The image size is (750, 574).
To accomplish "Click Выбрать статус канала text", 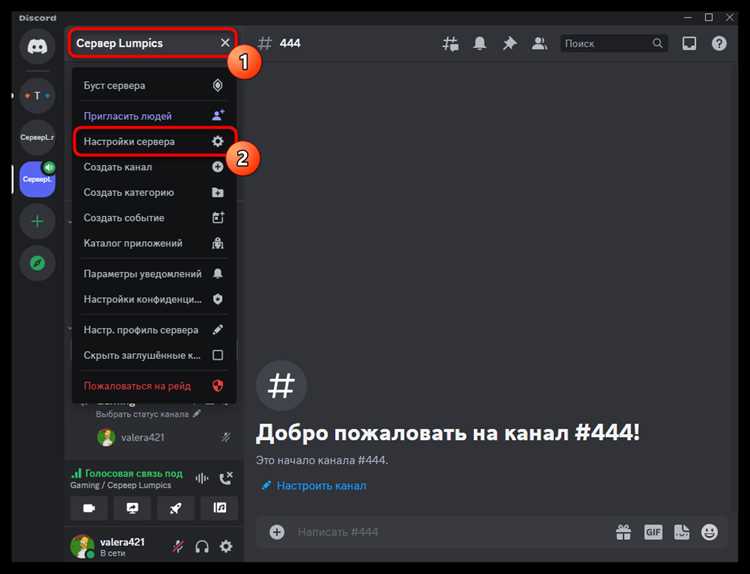I will 142,414.
